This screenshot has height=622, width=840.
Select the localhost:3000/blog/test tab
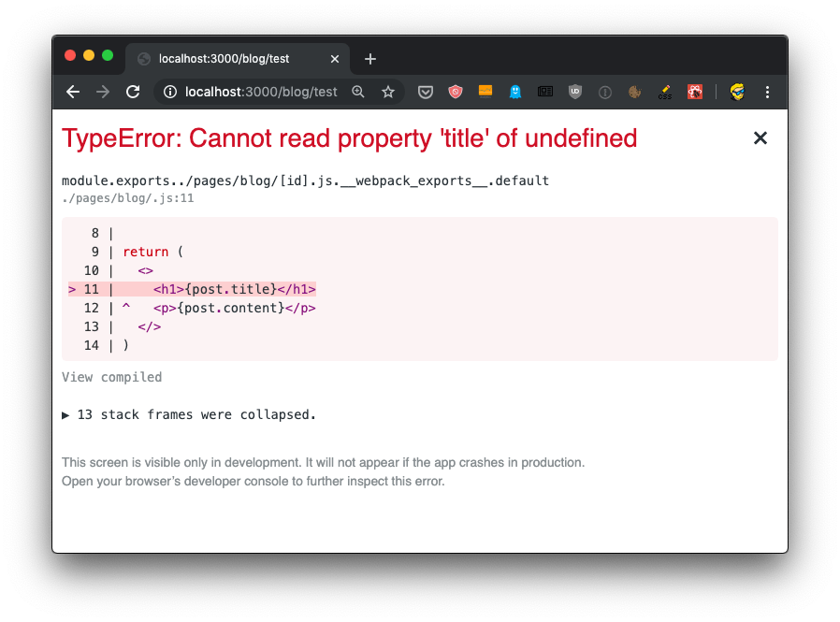point(224,58)
